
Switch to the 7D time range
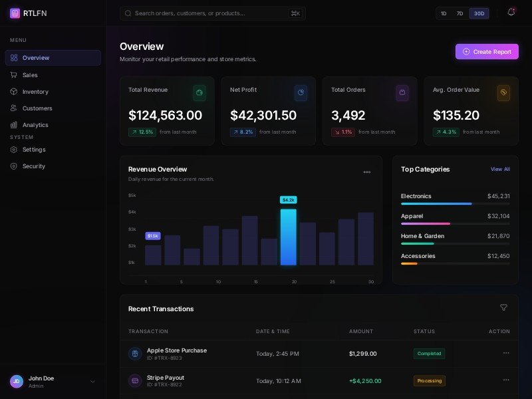[460, 13]
